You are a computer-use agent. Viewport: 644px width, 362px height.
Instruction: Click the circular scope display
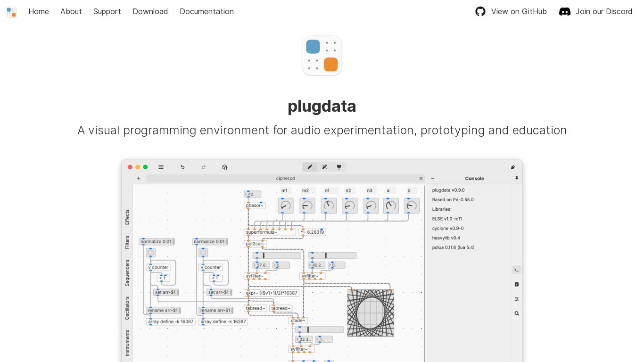371,313
